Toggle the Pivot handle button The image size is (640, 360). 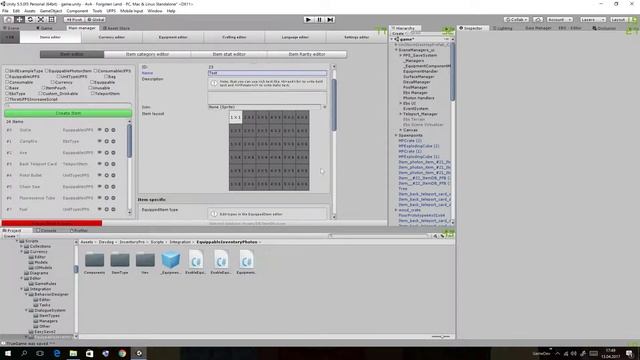tap(74, 19)
